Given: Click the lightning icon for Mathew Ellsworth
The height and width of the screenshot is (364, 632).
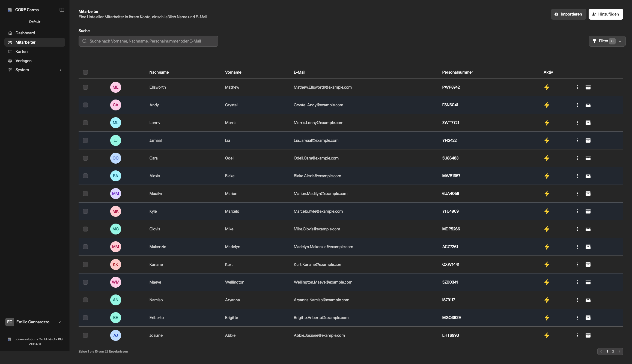Looking at the screenshot, I should click(x=547, y=87).
